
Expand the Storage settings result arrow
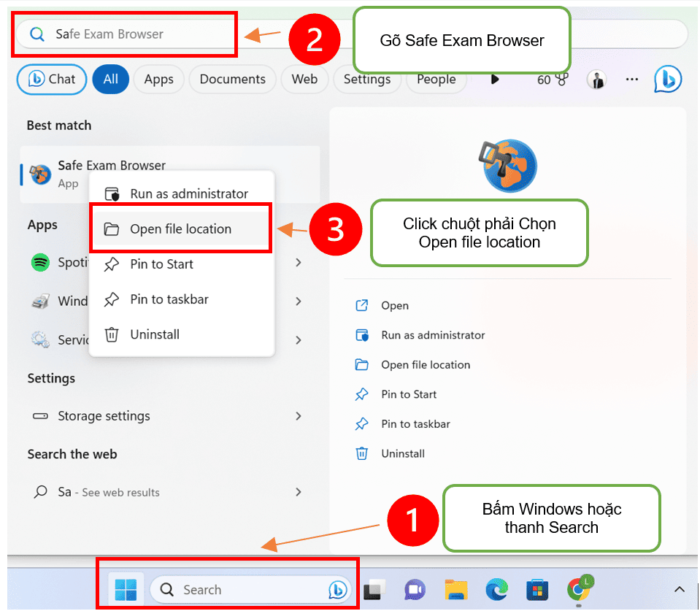click(298, 416)
